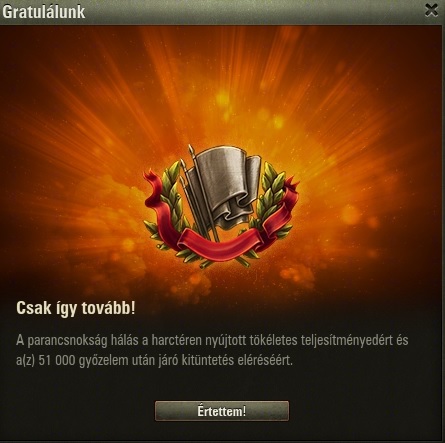Click the heading Csak így tovább!

pos(76,308)
